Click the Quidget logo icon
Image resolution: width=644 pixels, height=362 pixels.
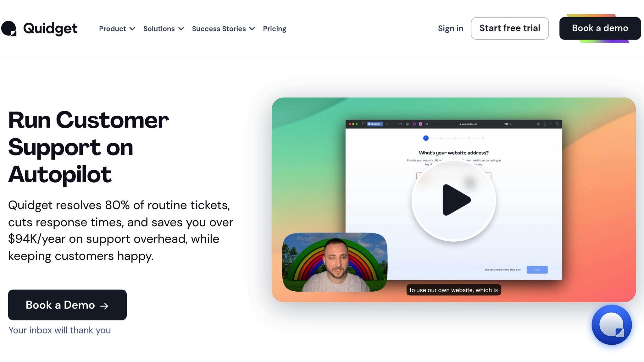[x=9, y=29]
